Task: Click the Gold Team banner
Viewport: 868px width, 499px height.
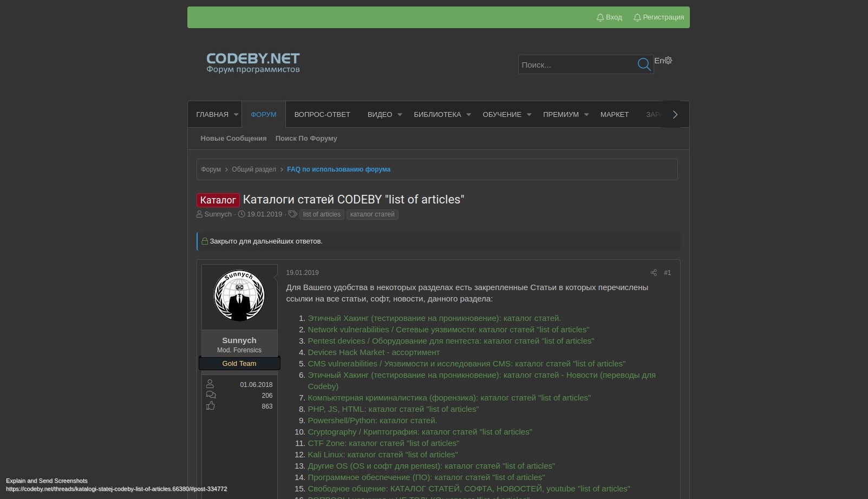Action: pyautogui.click(x=239, y=364)
